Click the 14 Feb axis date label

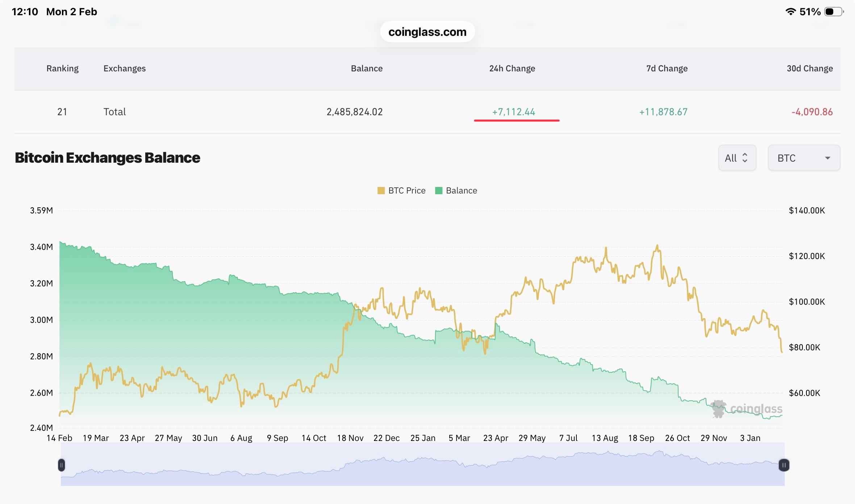59,438
